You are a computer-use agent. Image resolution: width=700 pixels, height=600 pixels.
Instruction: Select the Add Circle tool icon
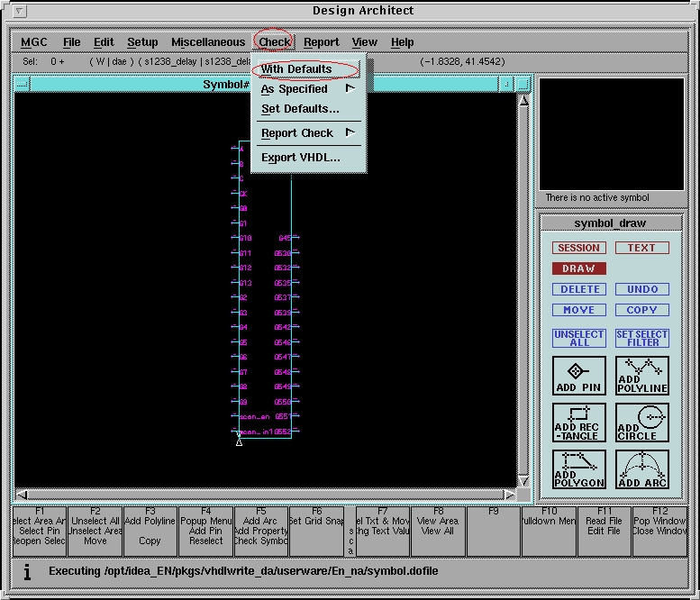642,422
